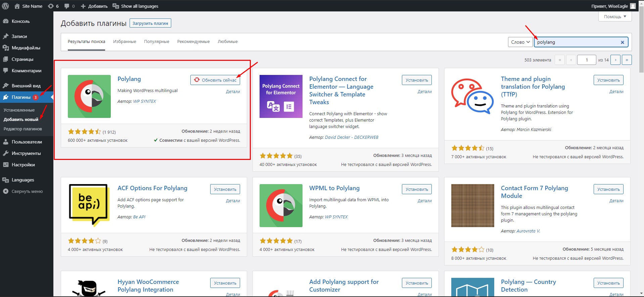Screen dimensions: 644x297
Task: Open Theme and plugin translation for Polylang title
Action: click(533, 87)
